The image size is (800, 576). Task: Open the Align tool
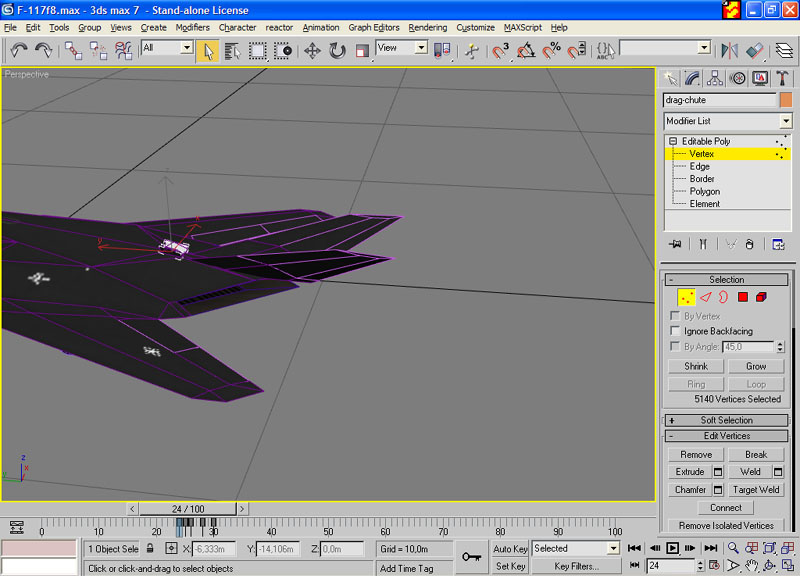755,51
